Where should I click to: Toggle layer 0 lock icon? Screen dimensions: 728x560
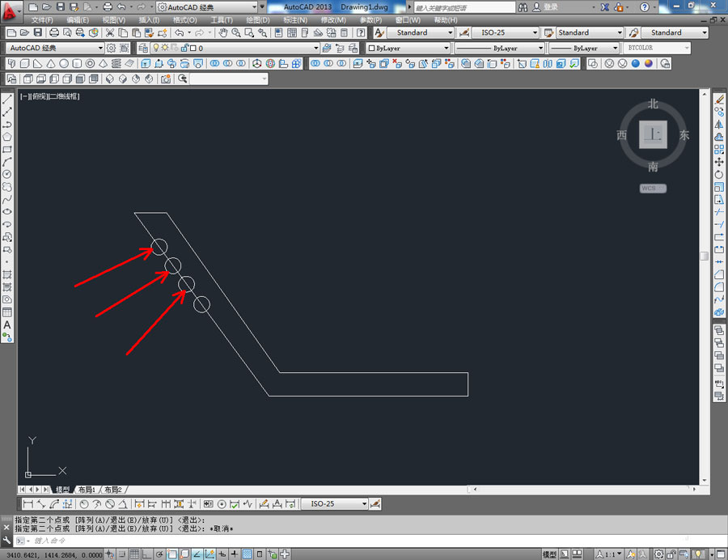tap(184, 48)
